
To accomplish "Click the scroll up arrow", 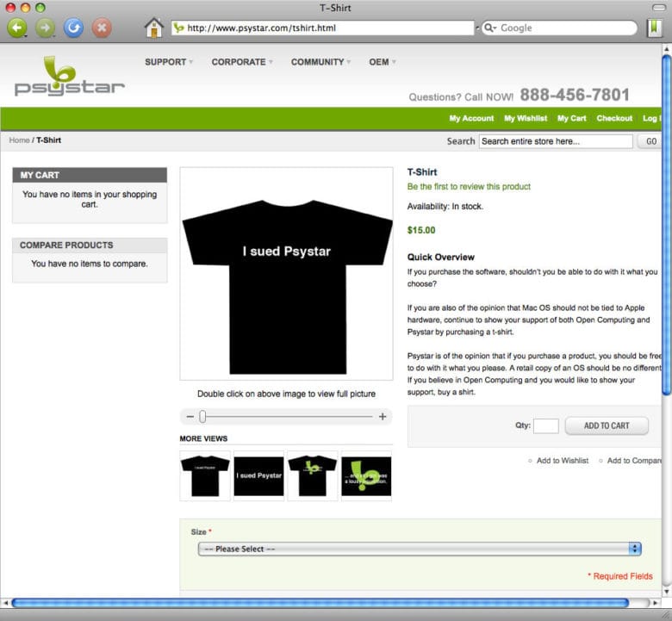I will click(667, 49).
